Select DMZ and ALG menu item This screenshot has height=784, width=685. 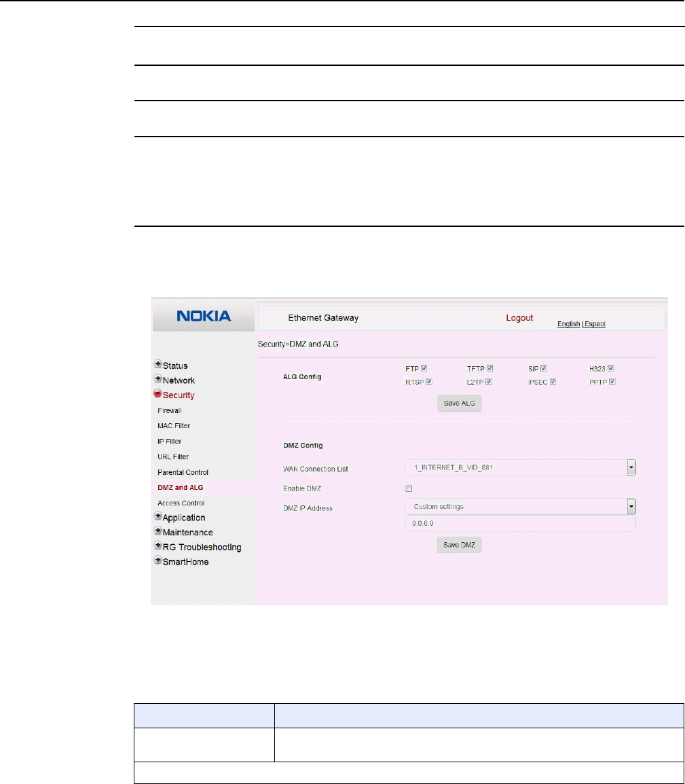pyautogui.click(x=181, y=488)
